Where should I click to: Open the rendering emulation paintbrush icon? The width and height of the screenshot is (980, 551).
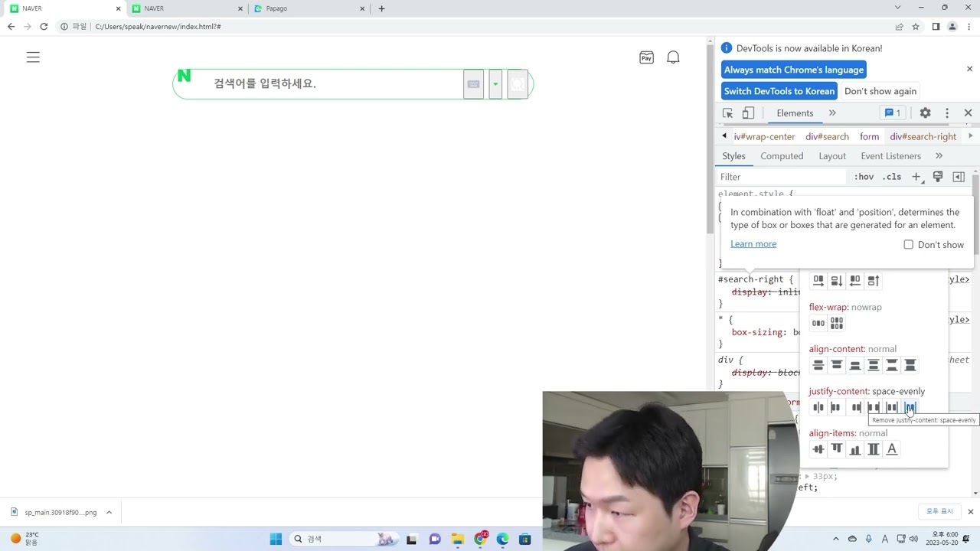(x=938, y=177)
